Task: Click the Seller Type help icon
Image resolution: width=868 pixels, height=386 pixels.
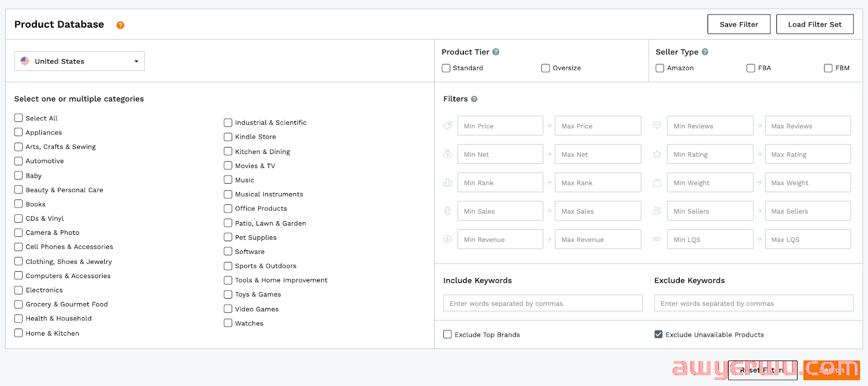Action: pos(705,52)
